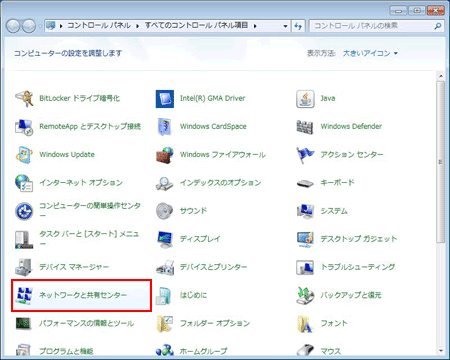Click the デバイスとプリンター icon
The height and width of the screenshot is (360, 450).
[165, 267]
